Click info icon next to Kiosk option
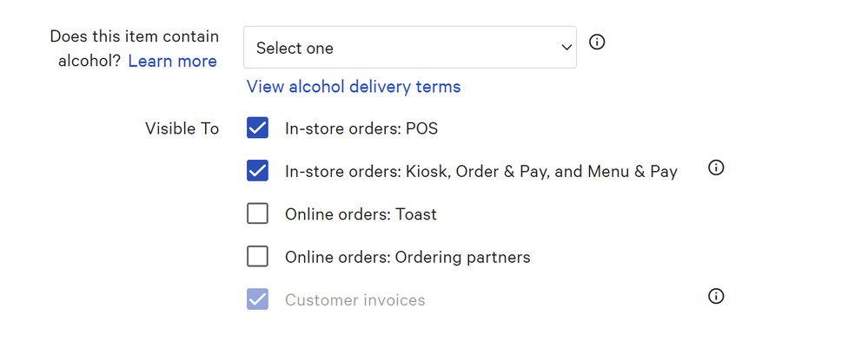 (716, 168)
